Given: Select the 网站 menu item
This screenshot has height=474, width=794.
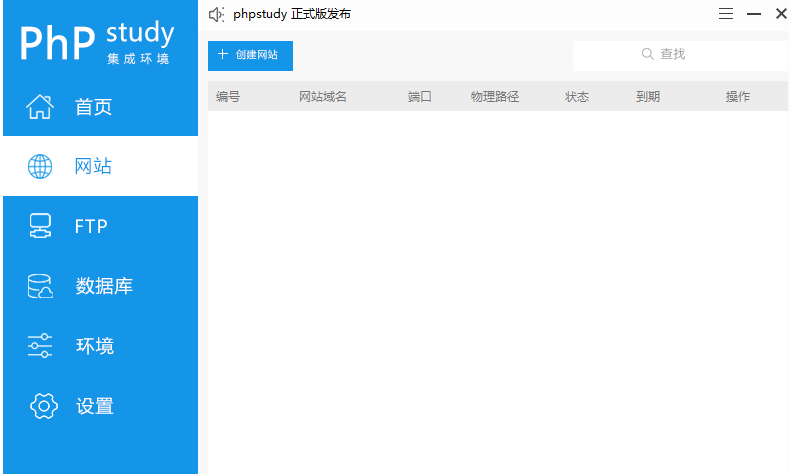Looking at the screenshot, I should pos(100,166).
